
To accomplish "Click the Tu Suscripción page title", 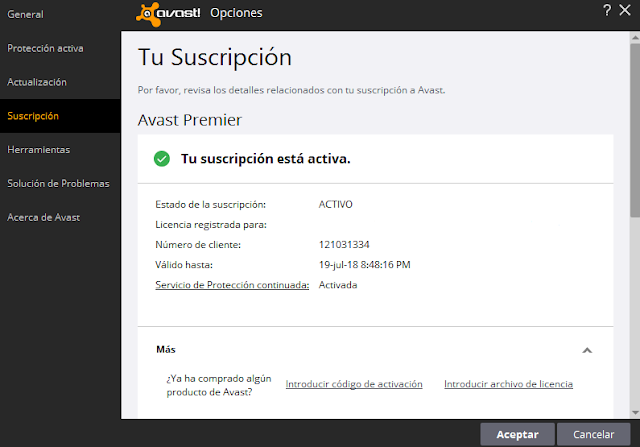I will click(215, 57).
